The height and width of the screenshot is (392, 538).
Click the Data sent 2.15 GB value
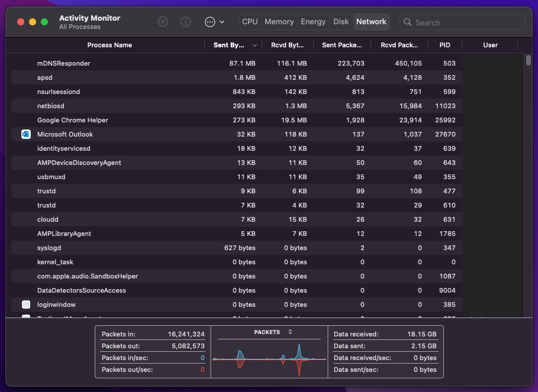click(x=424, y=346)
